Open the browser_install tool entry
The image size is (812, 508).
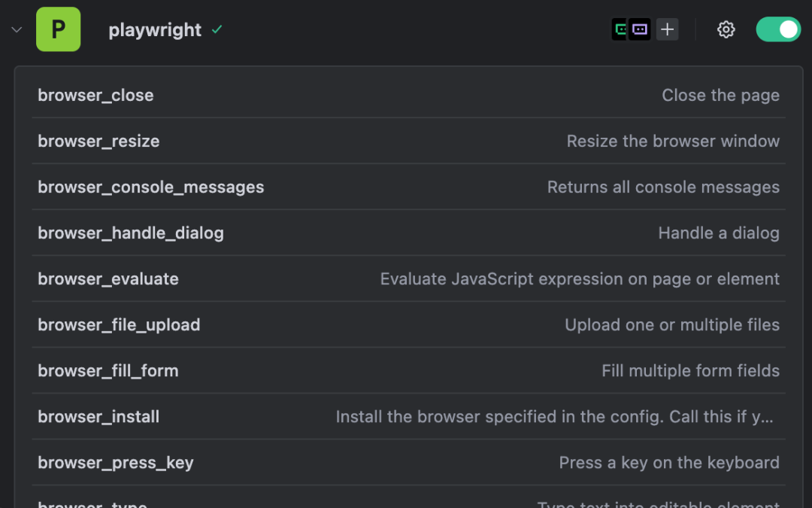point(98,417)
